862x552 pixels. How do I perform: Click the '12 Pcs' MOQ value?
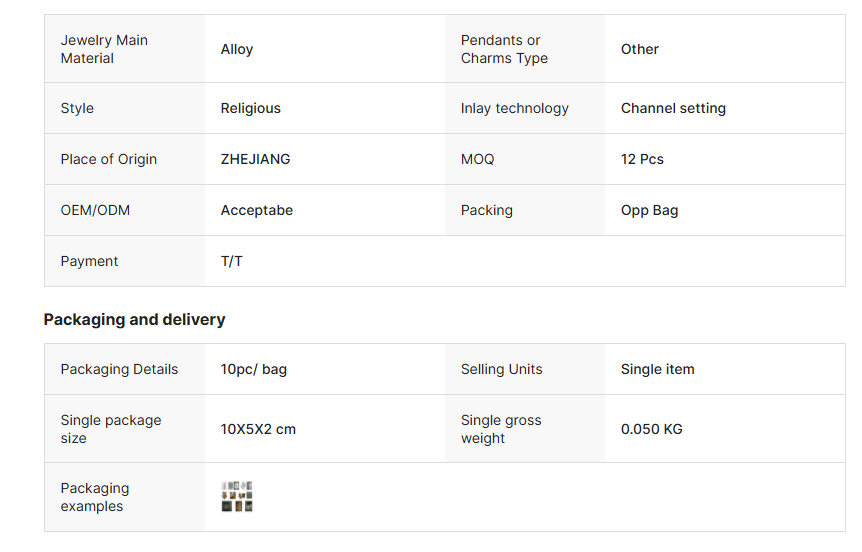click(642, 159)
